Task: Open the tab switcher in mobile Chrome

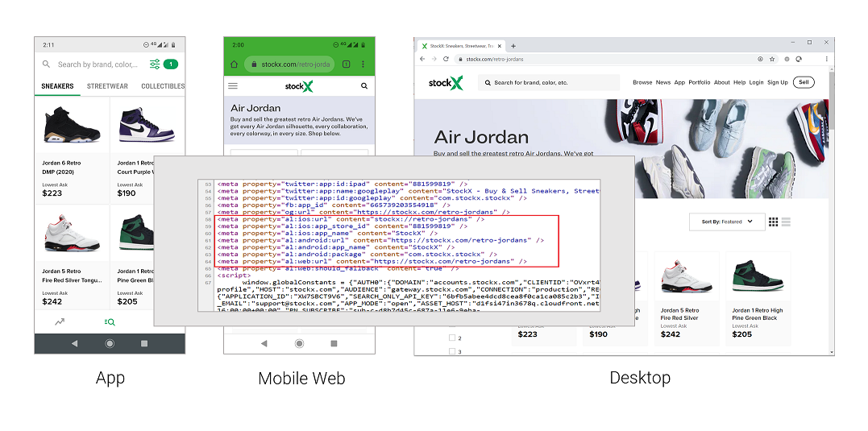Action: [x=346, y=64]
